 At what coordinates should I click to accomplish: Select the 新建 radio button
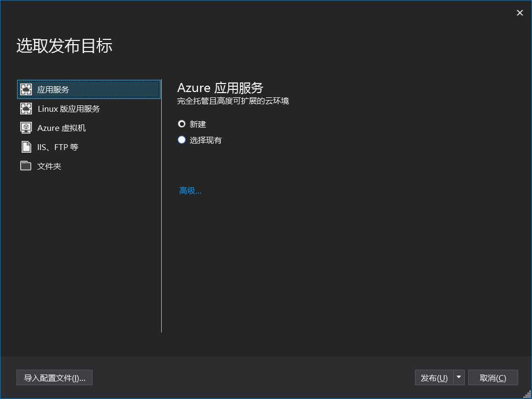click(181, 124)
